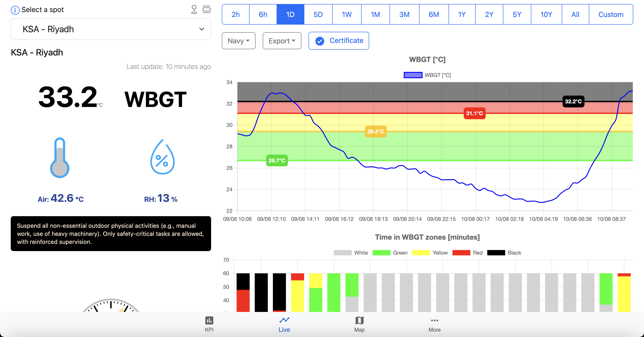This screenshot has width=644, height=337.
Task: Click the KSA - Riyadh heading
Action: coord(37,53)
